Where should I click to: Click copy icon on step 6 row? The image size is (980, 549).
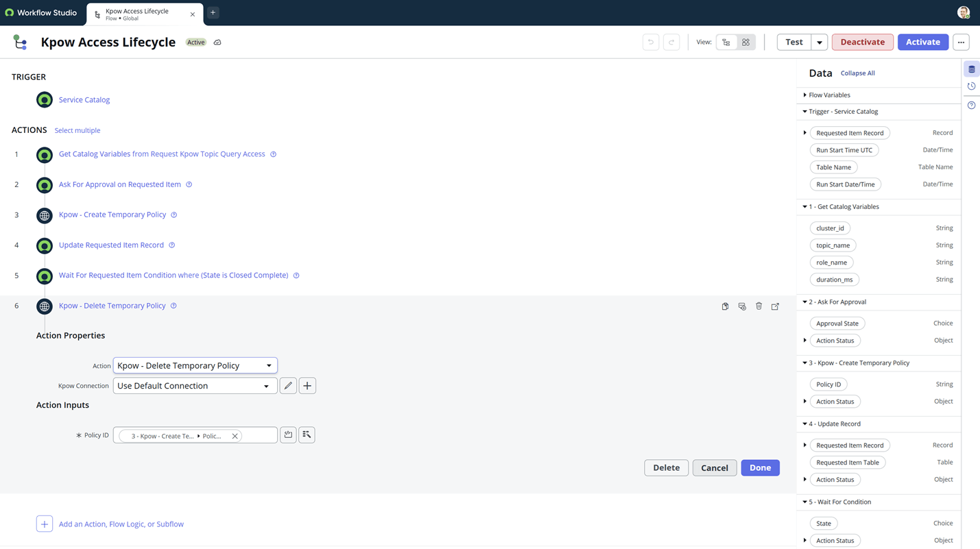point(725,306)
